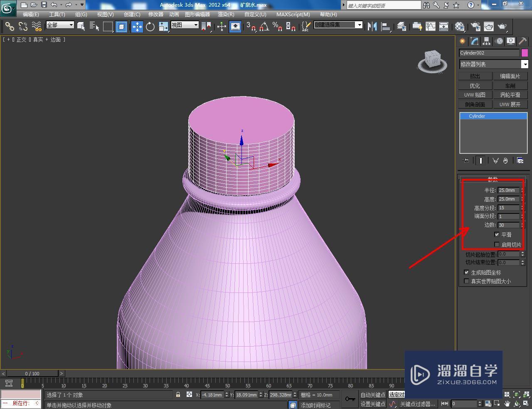Toggle the Spinner Snap icon
Viewport: 532px width, 409px height.
coord(291,27)
